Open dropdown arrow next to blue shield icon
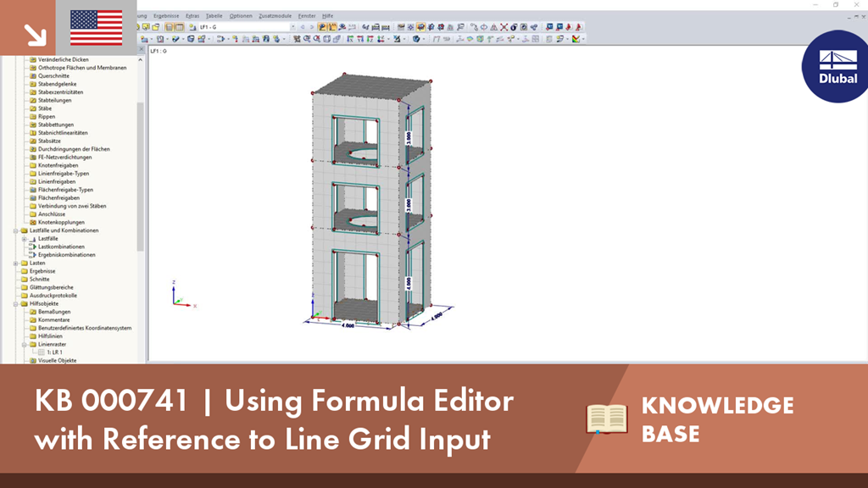 pos(424,39)
